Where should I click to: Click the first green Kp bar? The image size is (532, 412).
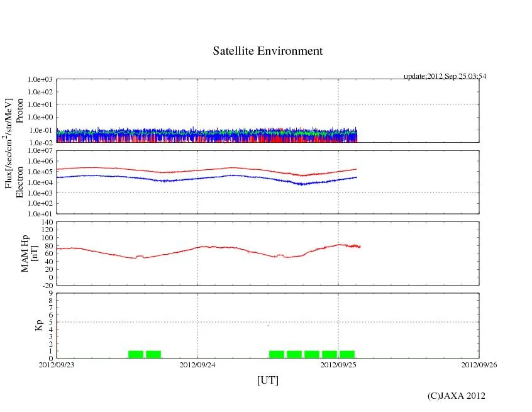coord(136,354)
